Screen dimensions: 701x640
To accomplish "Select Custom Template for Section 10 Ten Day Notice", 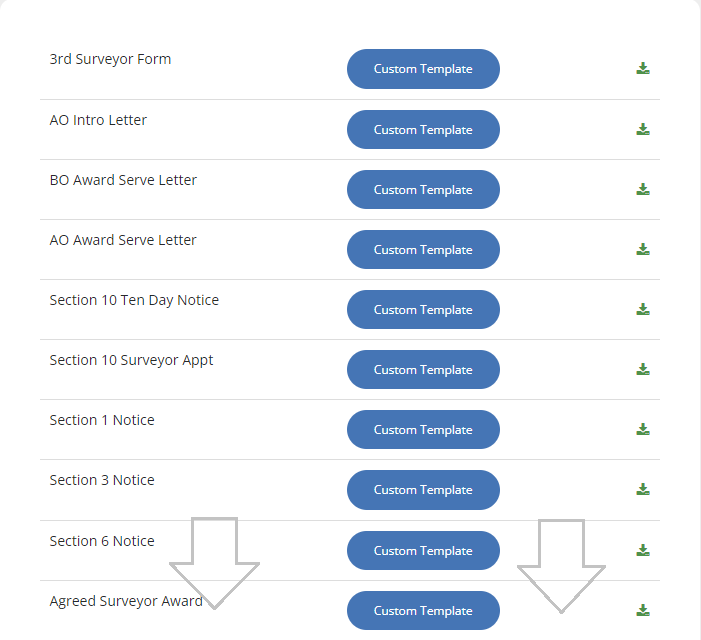I will pos(423,309).
